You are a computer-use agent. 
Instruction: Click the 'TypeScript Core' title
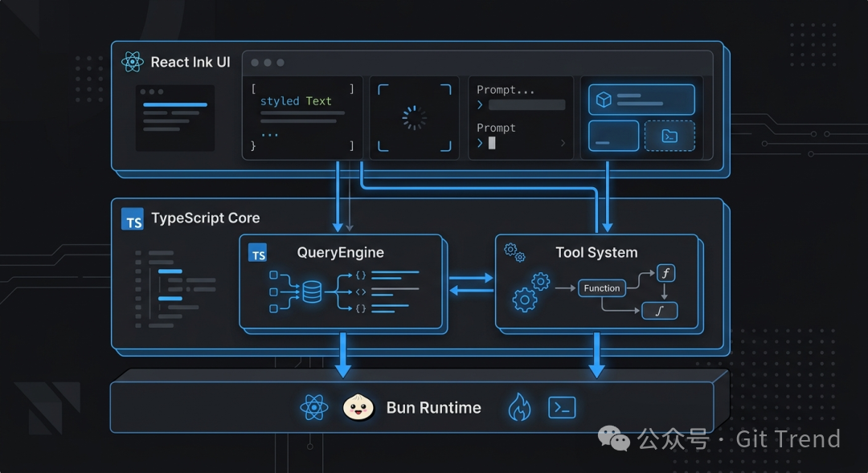(x=206, y=218)
